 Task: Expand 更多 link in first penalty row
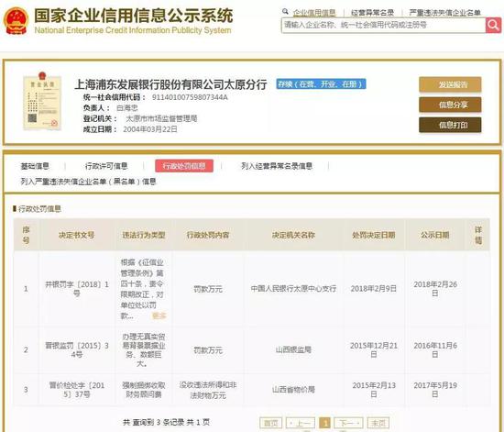point(159,316)
